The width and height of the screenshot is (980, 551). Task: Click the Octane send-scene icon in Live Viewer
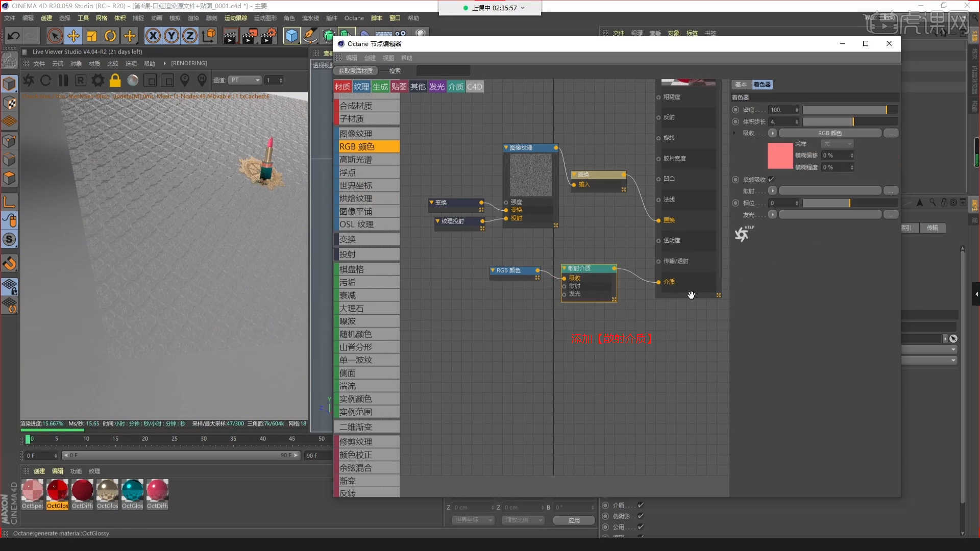pyautogui.click(x=29, y=80)
